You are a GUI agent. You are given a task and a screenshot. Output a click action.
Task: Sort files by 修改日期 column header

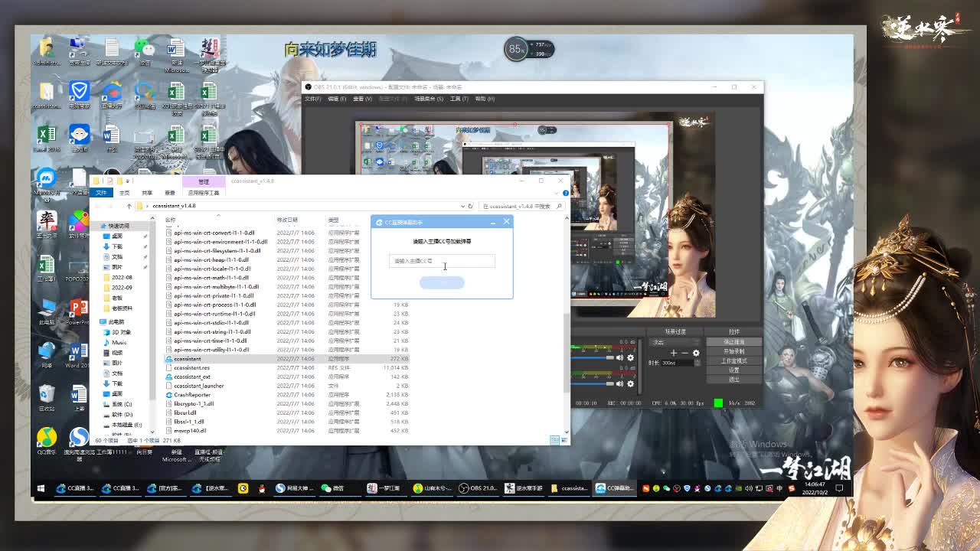pos(287,220)
